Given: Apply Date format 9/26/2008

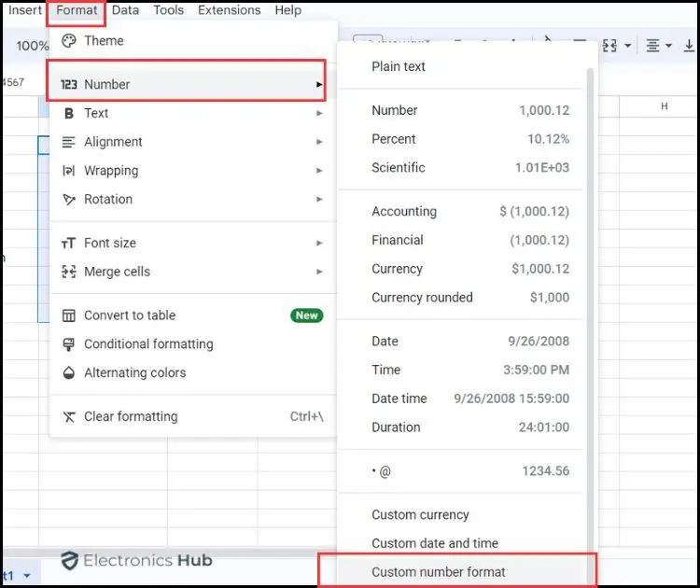Looking at the screenshot, I should click(462, 341).
